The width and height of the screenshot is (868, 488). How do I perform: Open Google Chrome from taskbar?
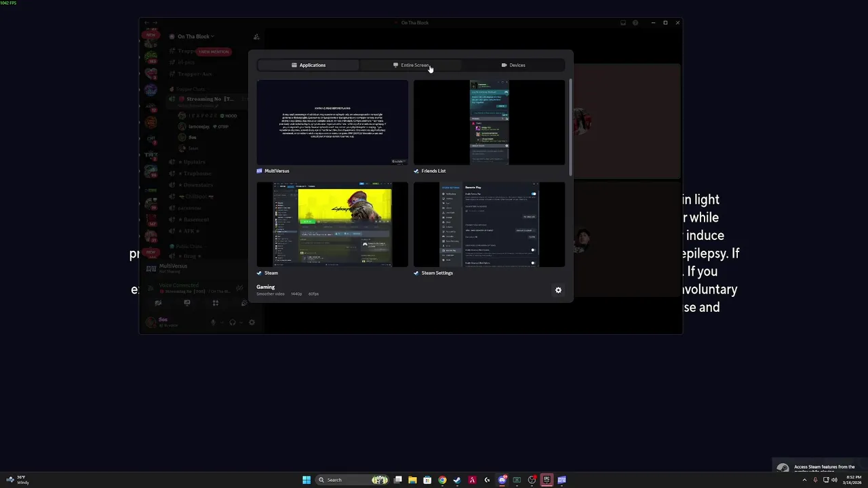442,480
